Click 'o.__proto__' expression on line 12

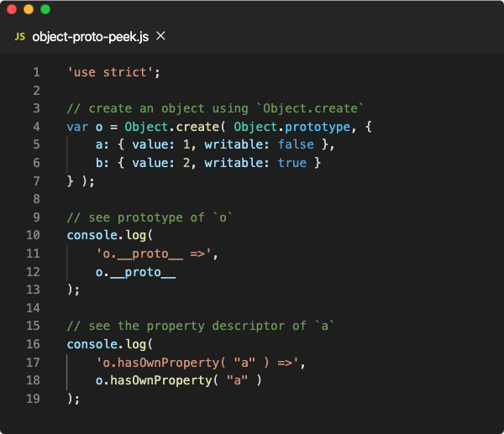[135, 273]
